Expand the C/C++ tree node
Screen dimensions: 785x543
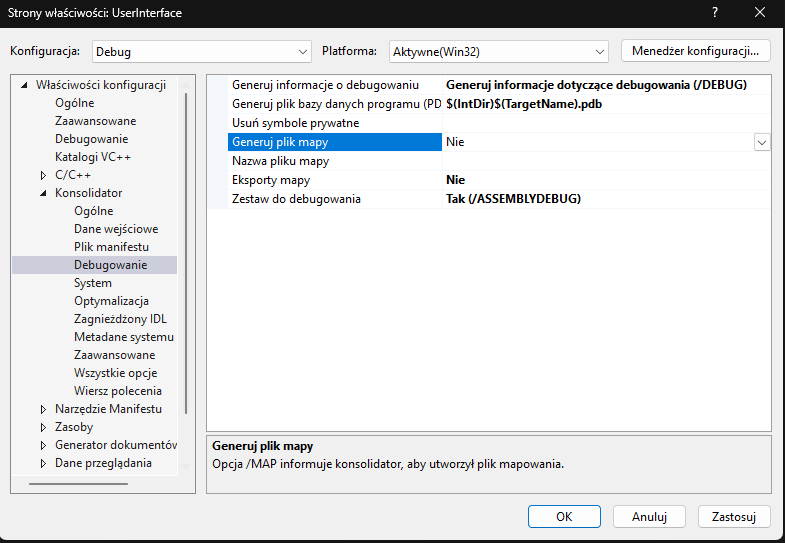pos(43,175)
